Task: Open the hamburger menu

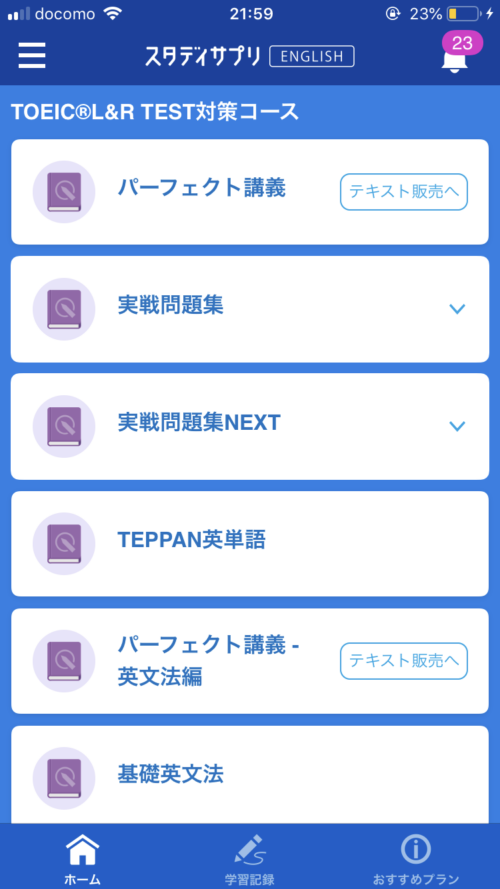Action: pyautogui.click(x=32, y=56)
